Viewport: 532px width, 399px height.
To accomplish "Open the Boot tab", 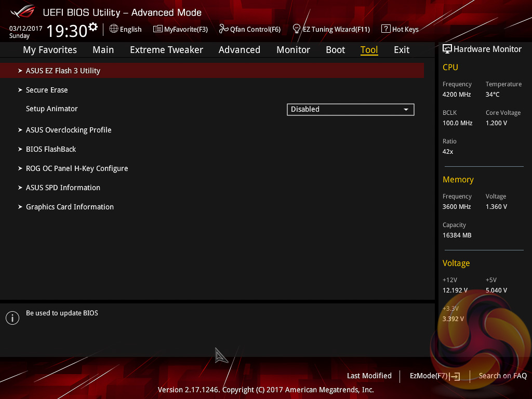I will point(336,50).
